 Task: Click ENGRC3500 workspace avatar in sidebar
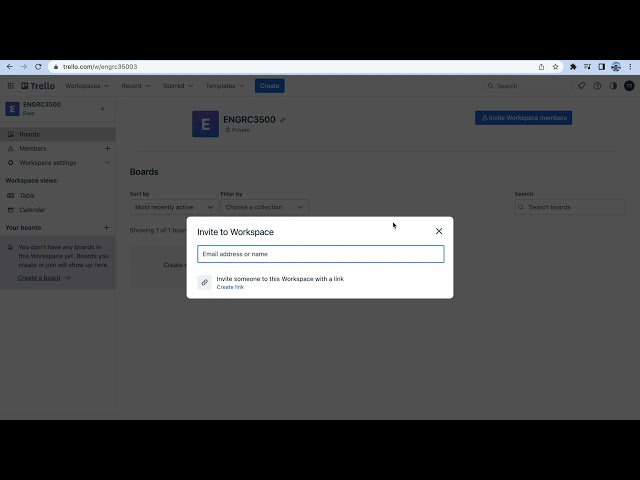[x=12, y=109]
